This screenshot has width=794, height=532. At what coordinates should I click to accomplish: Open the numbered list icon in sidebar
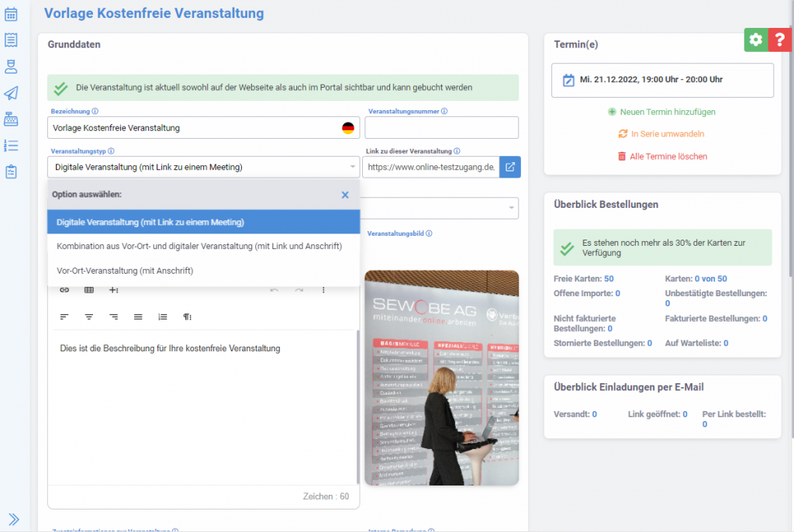click(11, 146)
